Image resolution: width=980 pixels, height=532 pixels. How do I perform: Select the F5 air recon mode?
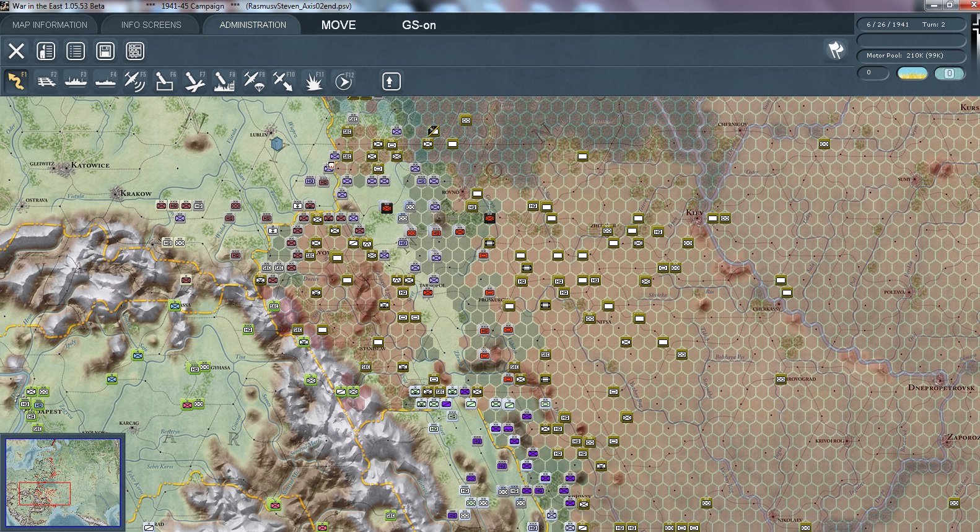pyautogui.click(x=135, y=81)
